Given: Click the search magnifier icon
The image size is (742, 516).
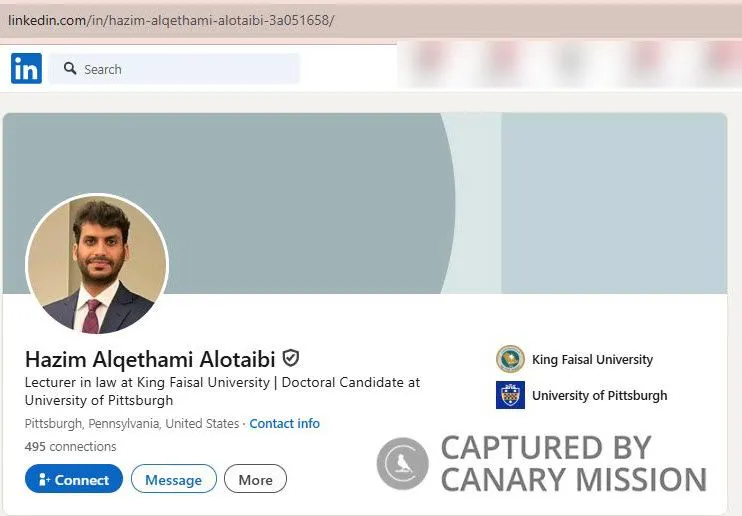Looking at the screenshot, I should click(70, 68).
